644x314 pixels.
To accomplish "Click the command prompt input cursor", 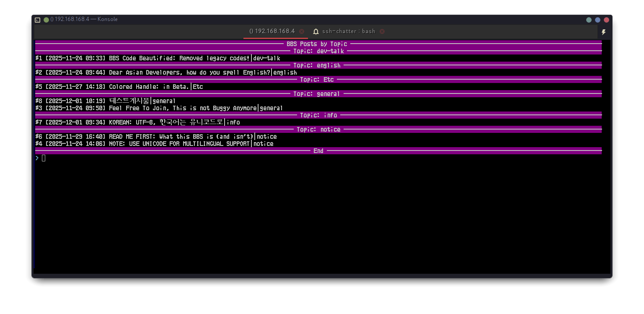I will point(44,158).
